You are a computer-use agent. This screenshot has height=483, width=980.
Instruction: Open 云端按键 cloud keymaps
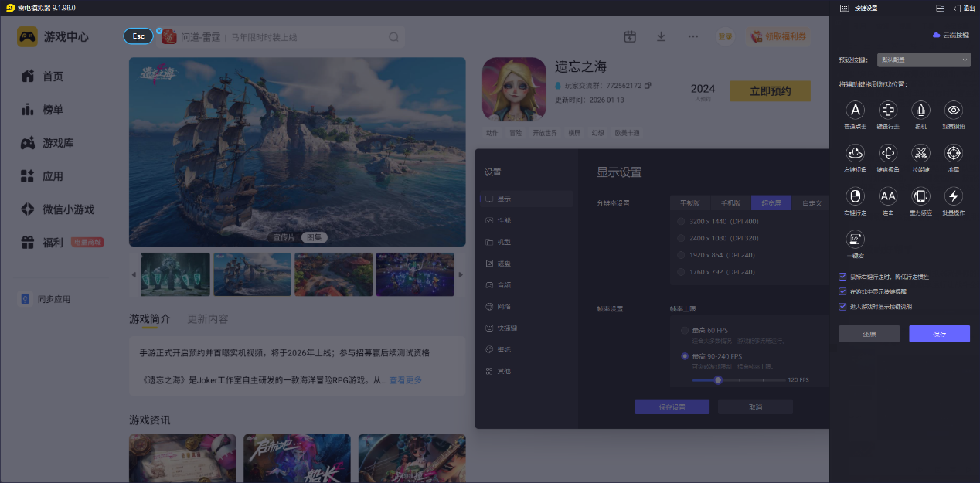(951, 36)
